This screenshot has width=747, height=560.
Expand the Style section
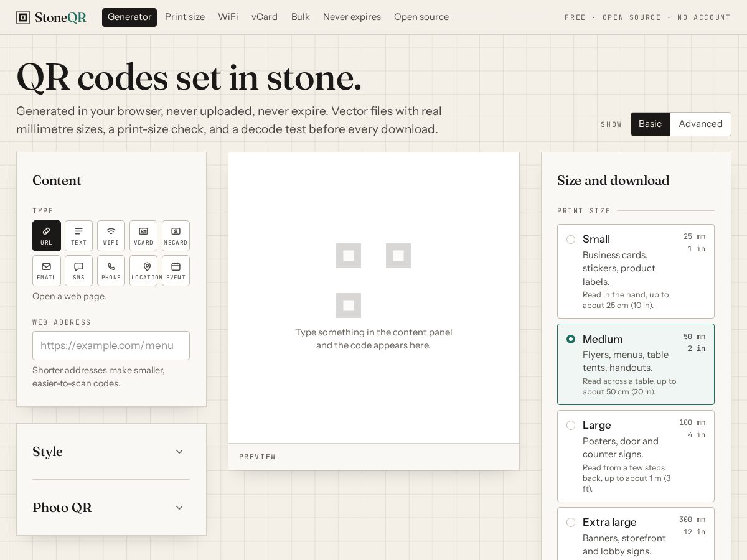[111, 452]
